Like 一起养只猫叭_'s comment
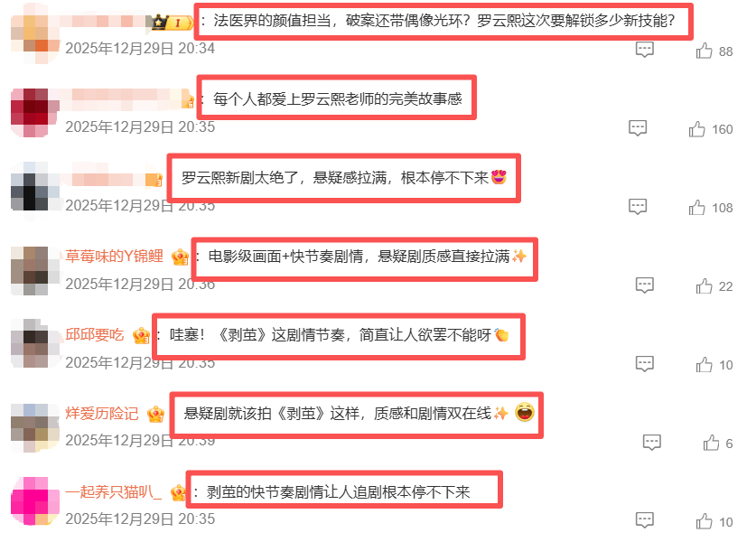Image resolution: width=756 pixels, height=542 pixels. (x=704, y=521)
